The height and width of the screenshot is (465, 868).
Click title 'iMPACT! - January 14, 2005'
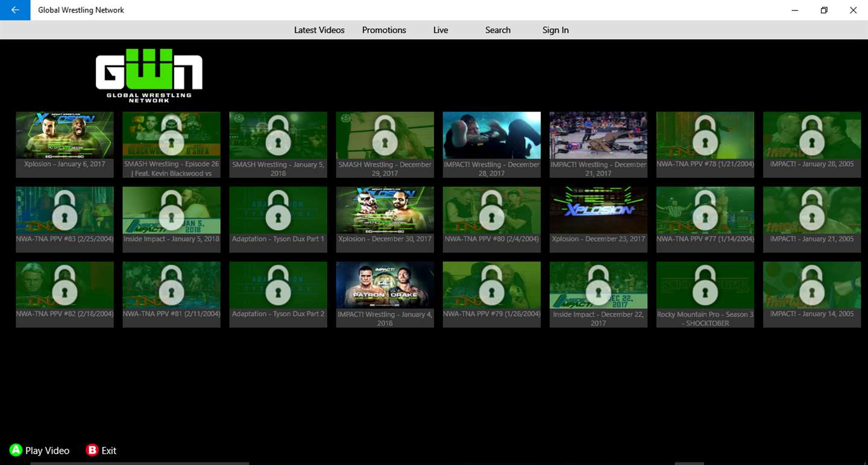click(811, 314)
